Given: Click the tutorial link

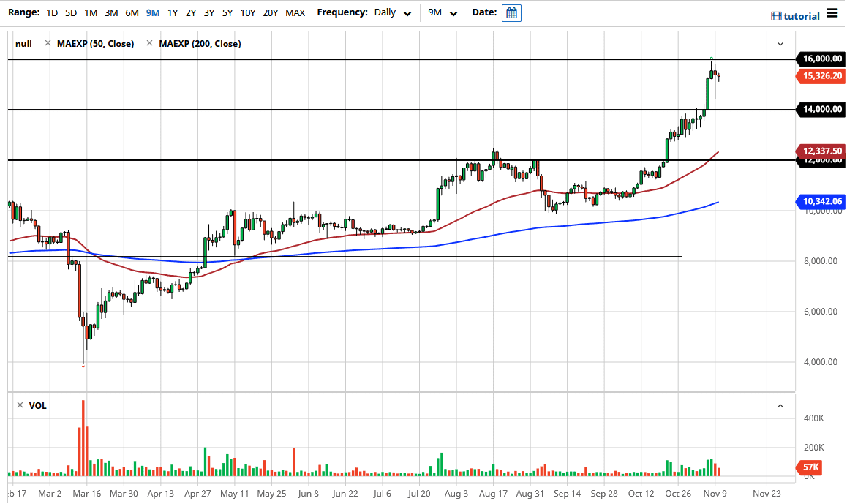Looking at the screenshot, I should 800,15.
